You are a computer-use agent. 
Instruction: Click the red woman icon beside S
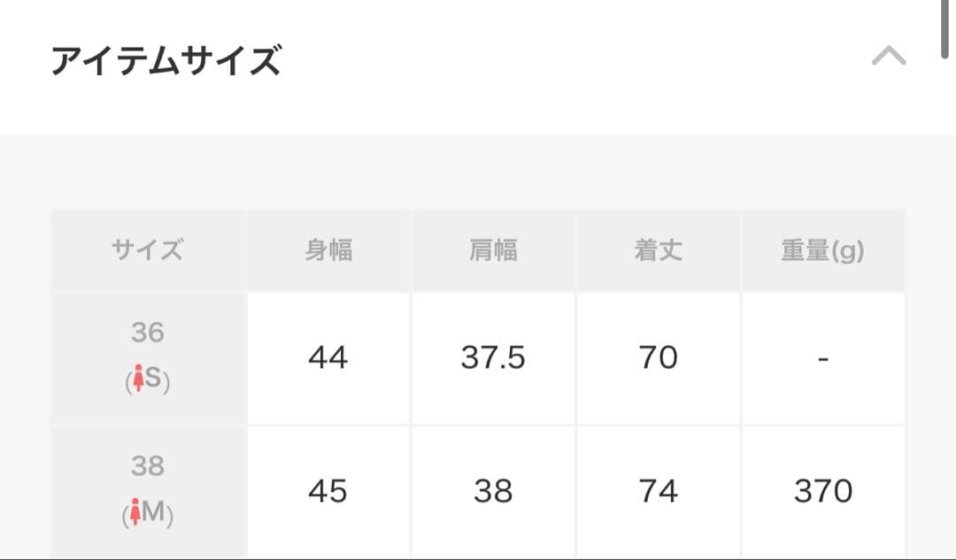point(136,380)
